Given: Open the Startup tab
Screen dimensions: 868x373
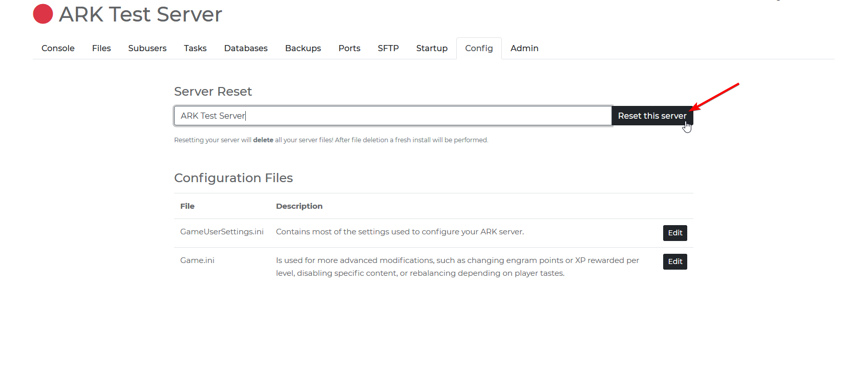Looking at the screenshot, I should pyautogui.click(x=432, y=48).
